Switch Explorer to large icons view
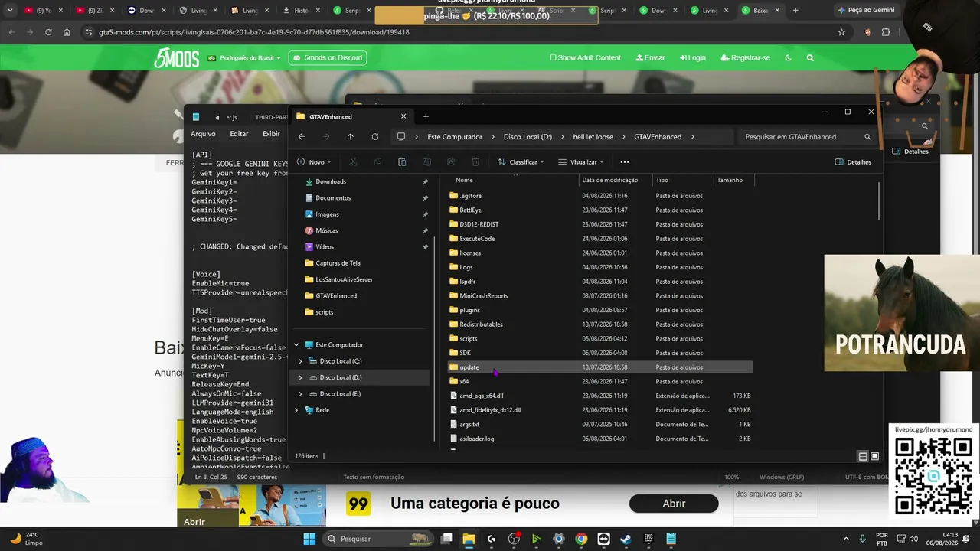This screenshot has height=551, width=980. click(x=875, y=456)
